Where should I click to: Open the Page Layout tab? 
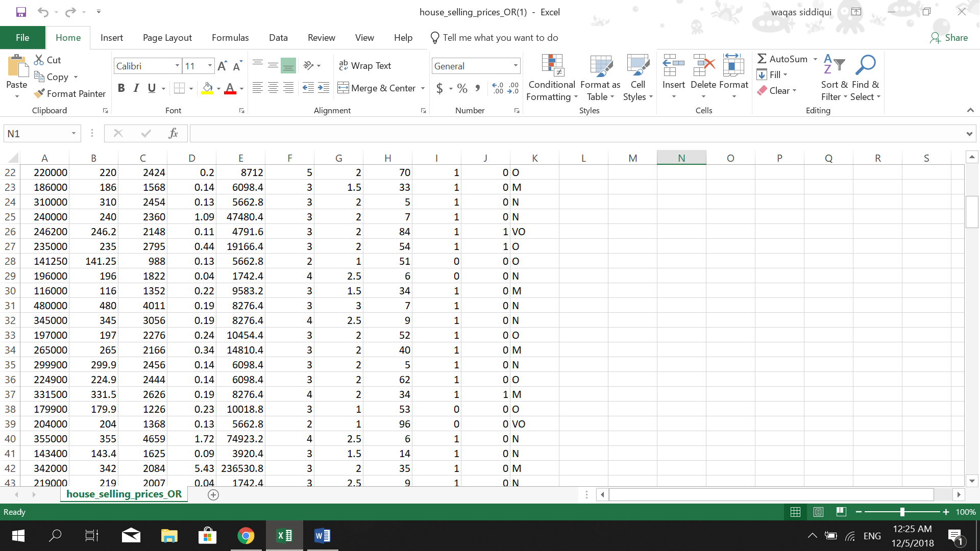(167, 38)
